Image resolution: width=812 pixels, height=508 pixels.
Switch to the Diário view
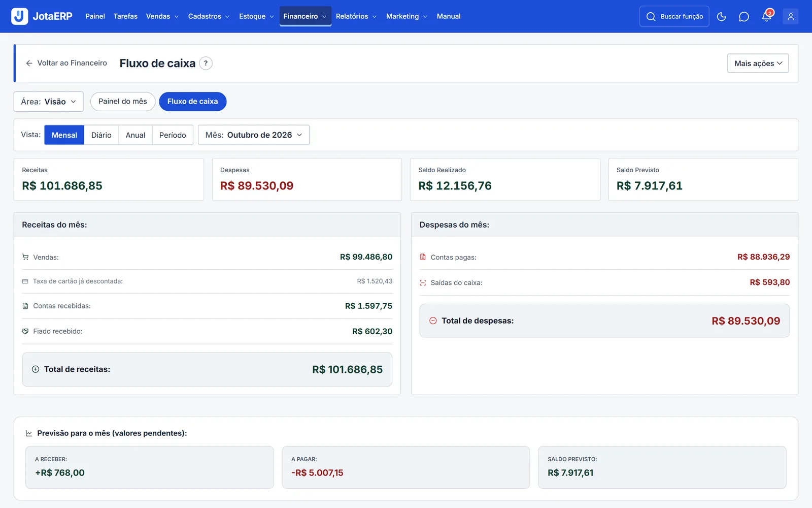tap(101, 135)
